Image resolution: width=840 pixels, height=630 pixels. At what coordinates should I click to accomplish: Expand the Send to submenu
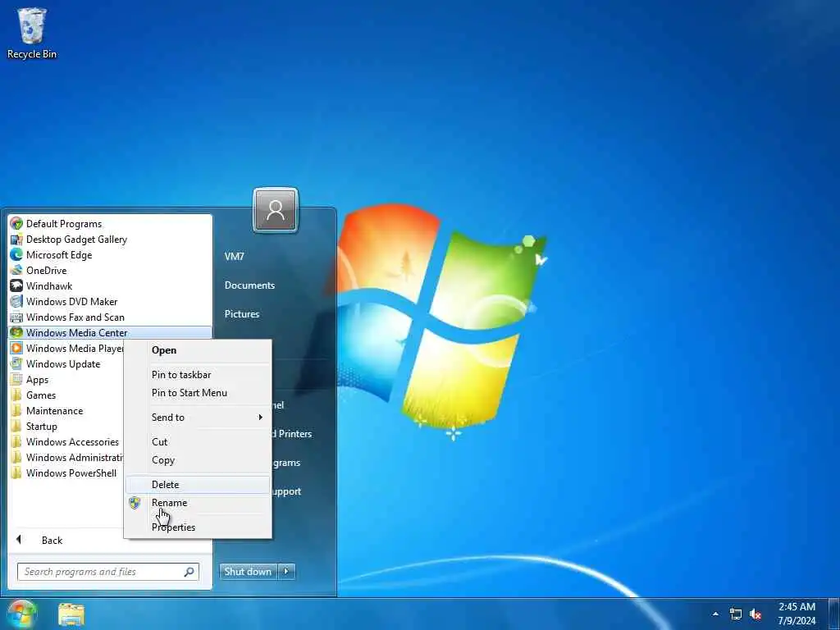(198, 417)
